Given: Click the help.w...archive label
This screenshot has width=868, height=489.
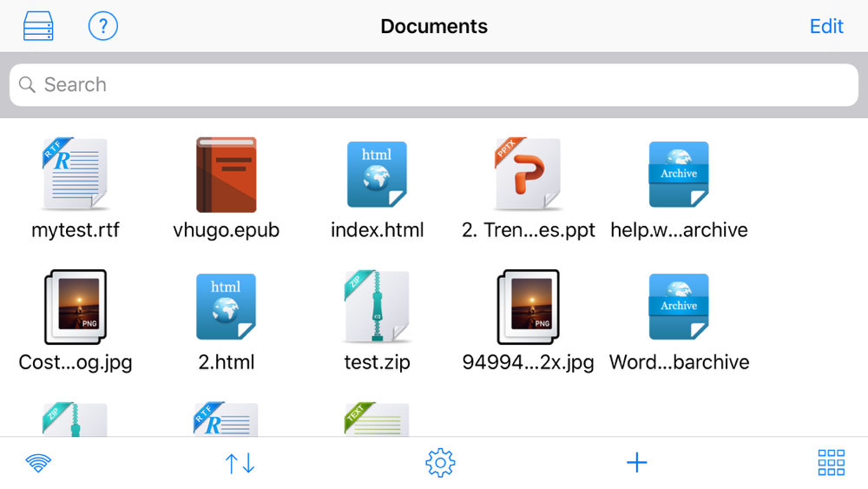Looking at the screenshot, I should [x=679, y=230].
